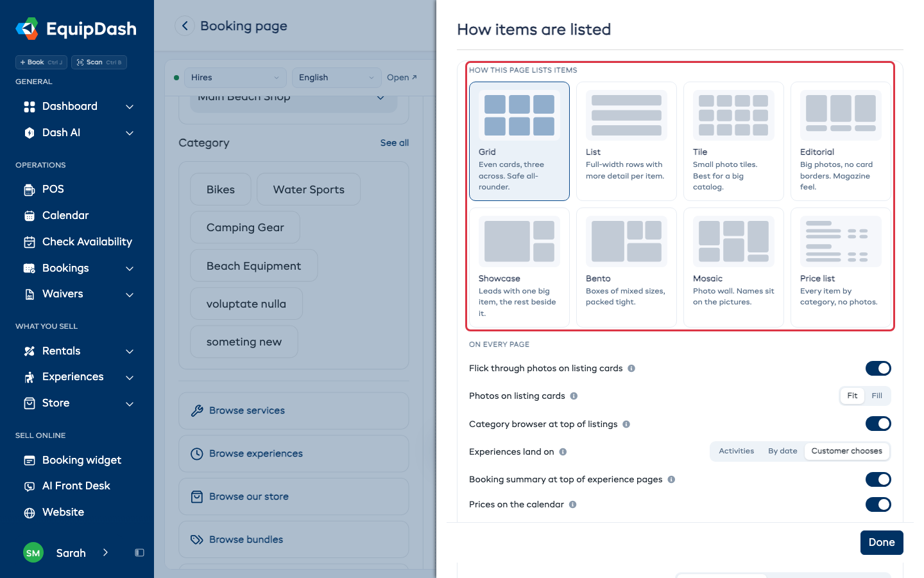This screenshot has width=924, height=578.
Task: Click the Experiences icon in sidebar
Action: tap(30, 377)
